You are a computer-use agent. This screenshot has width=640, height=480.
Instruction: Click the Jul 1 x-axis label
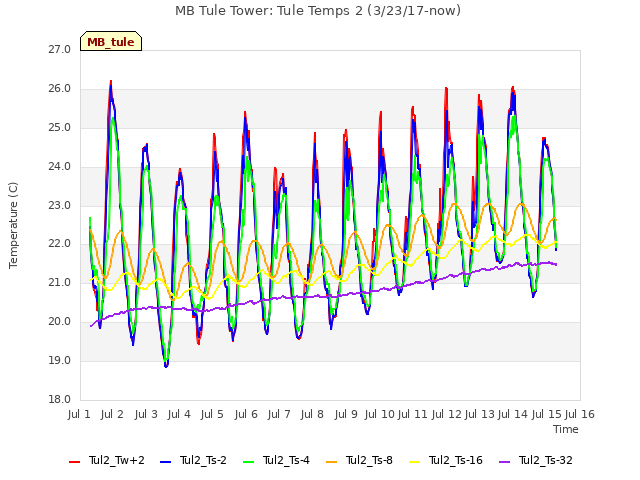click(x=79, y=414)
